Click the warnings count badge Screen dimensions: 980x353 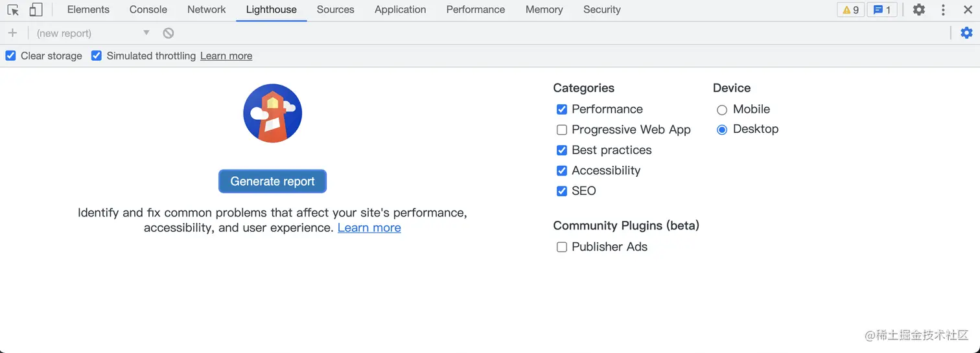(850, 10)
